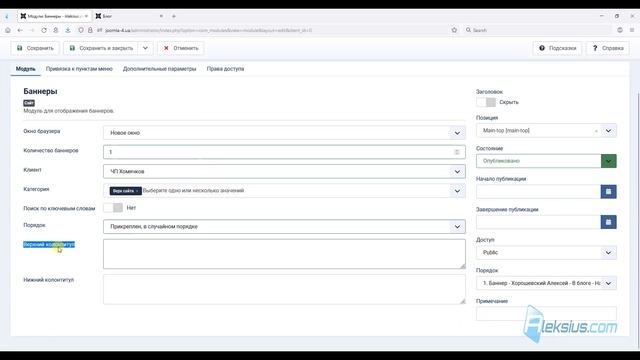The height and width of the screenshot is (360, 640).
Task: Open Привязка к пунктам меню tab
Action: pos(79,69)
